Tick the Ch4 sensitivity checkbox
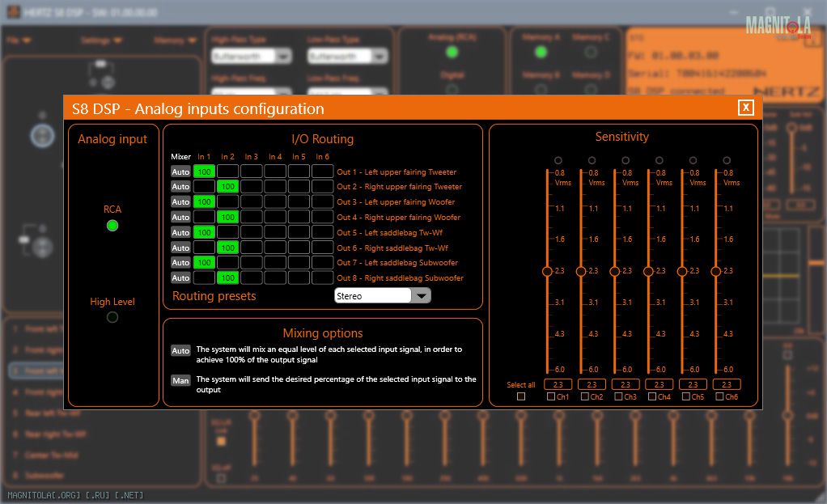The image size is (827, 504). click(652, 396)
